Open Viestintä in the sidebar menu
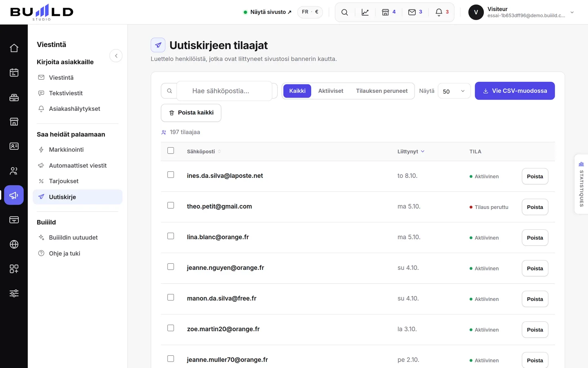588x368 pixels. click(78, 78)
